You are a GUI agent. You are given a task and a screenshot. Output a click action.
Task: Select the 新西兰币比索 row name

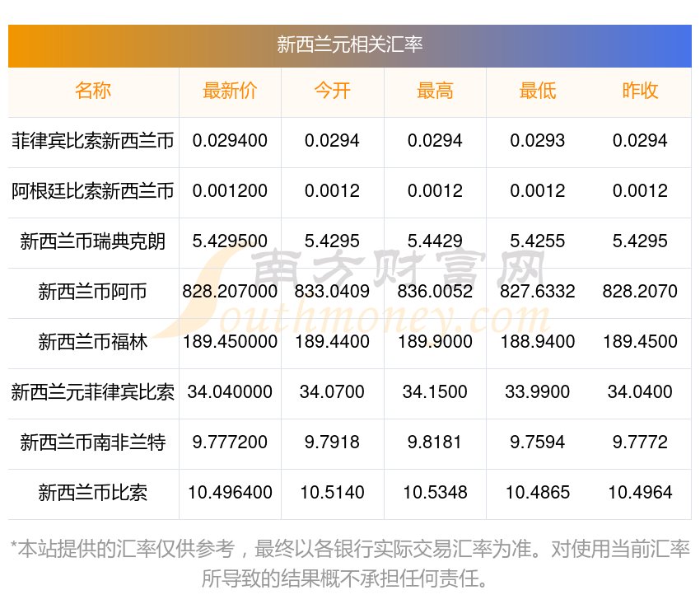click(x=93, y=493)
